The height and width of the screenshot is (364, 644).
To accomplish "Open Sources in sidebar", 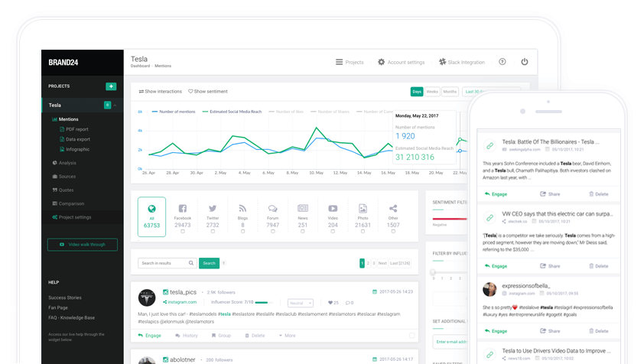I will tap(63, 177).
